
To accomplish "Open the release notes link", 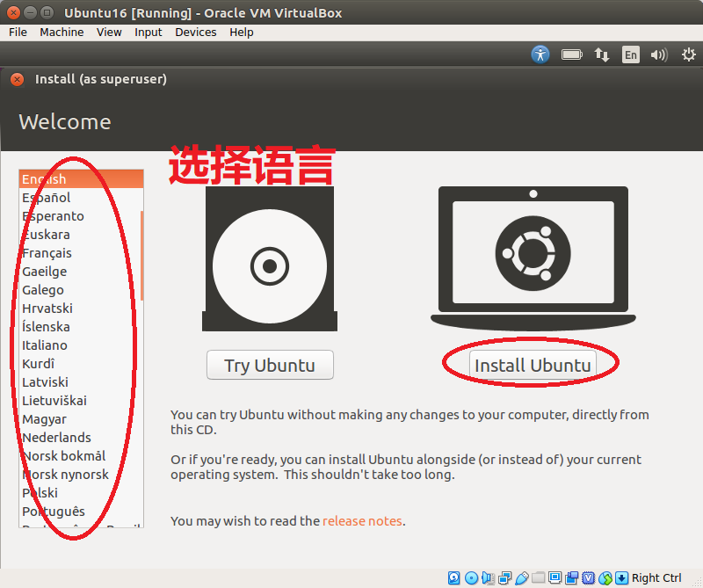I will 362,520.
